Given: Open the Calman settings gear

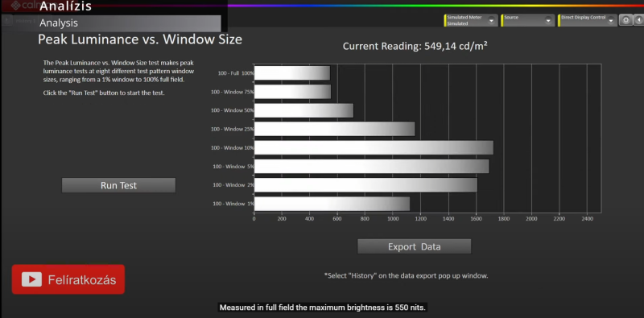Looking at the screenshot, I should pyautogui.click(x=625, y=20).
